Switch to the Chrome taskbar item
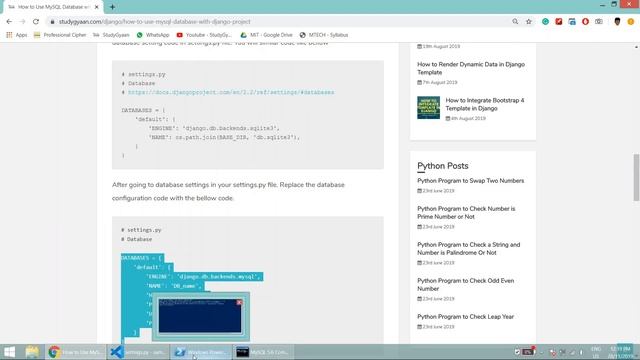 click(x=75, y=352)
